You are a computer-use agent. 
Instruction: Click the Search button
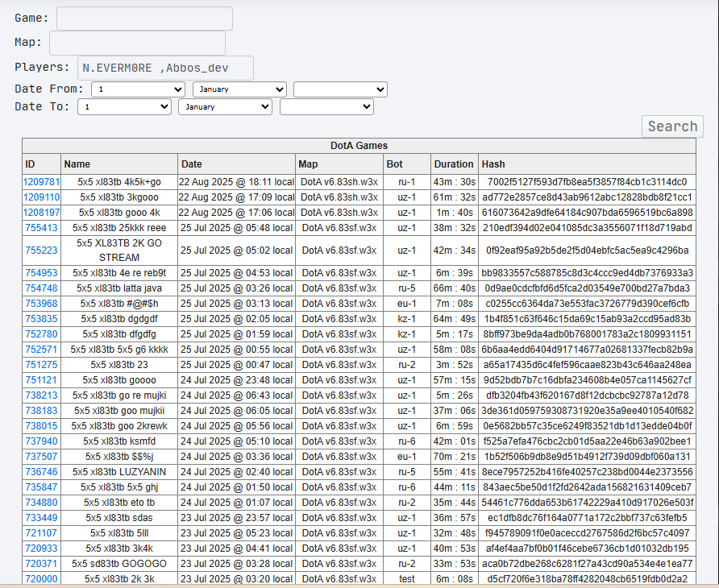click(672, 126)
